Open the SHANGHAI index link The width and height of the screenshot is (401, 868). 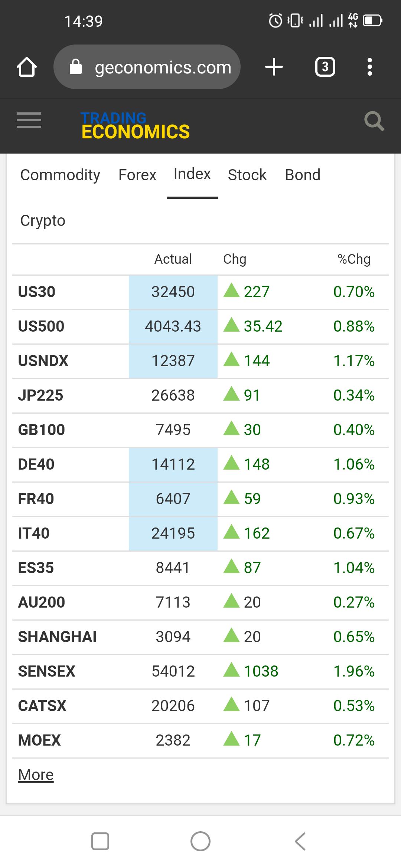tap(58, 637)
